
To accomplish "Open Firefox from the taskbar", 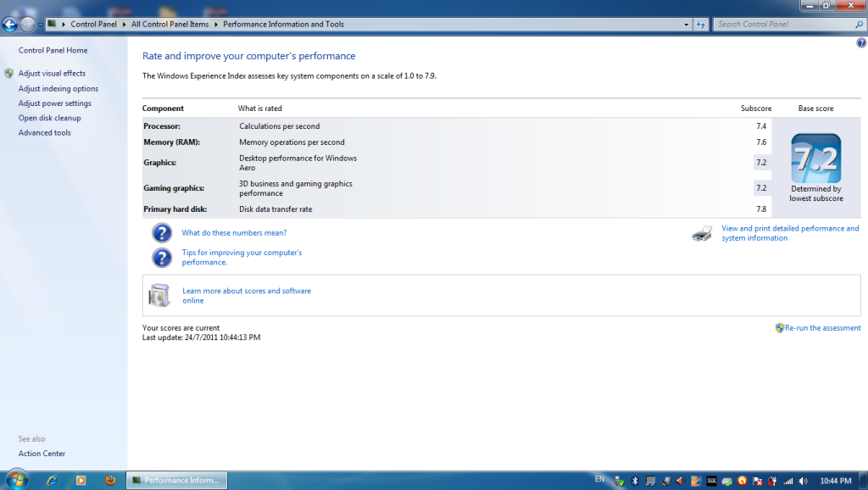I will 110,480.
